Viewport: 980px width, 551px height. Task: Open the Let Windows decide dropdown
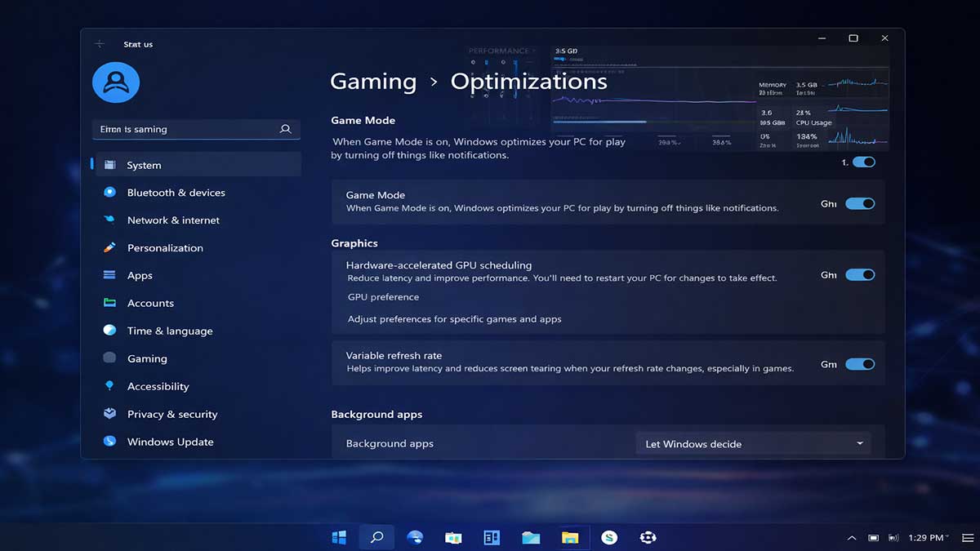coord(752,443)
